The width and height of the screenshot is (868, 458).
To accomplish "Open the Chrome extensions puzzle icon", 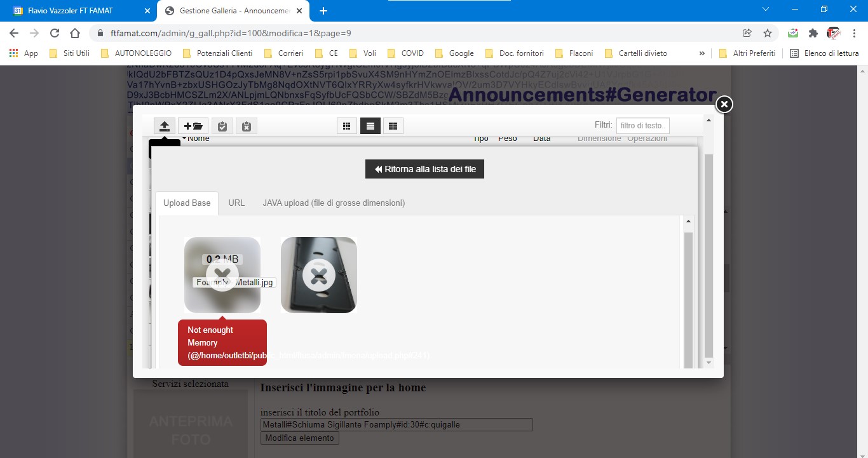I will [813, 33].
